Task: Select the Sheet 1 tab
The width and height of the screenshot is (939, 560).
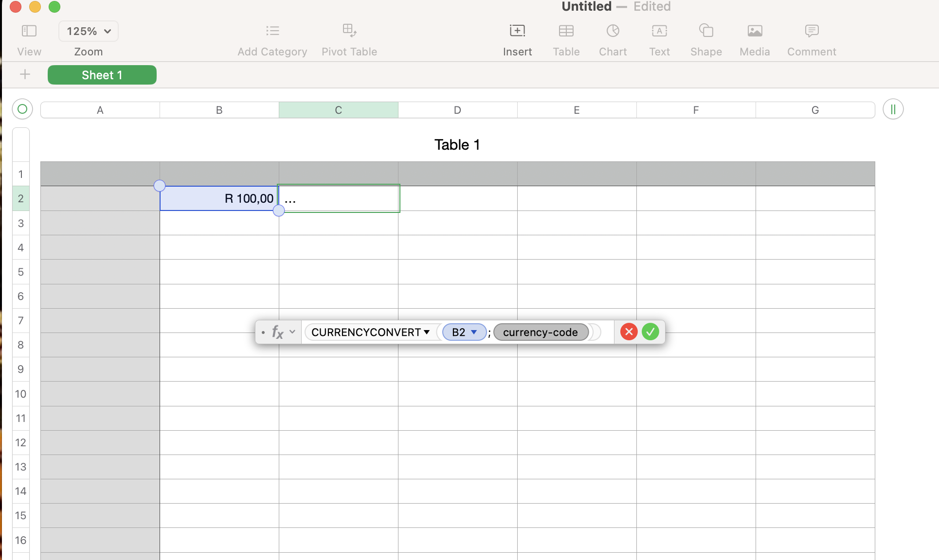Action: pyautogui.click(x=102, y=75)
